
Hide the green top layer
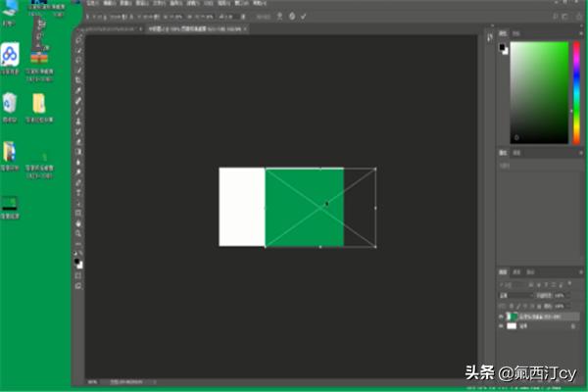[x=501, y=317]
